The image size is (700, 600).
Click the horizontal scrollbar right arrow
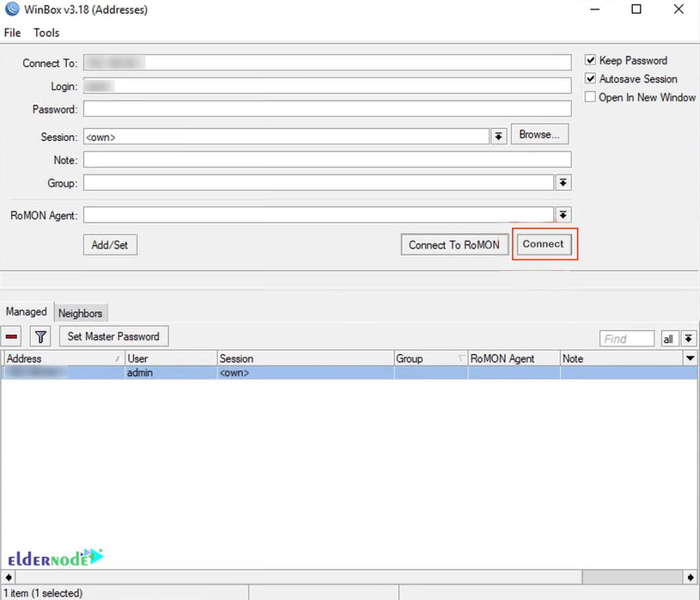(x=690, y=577)
